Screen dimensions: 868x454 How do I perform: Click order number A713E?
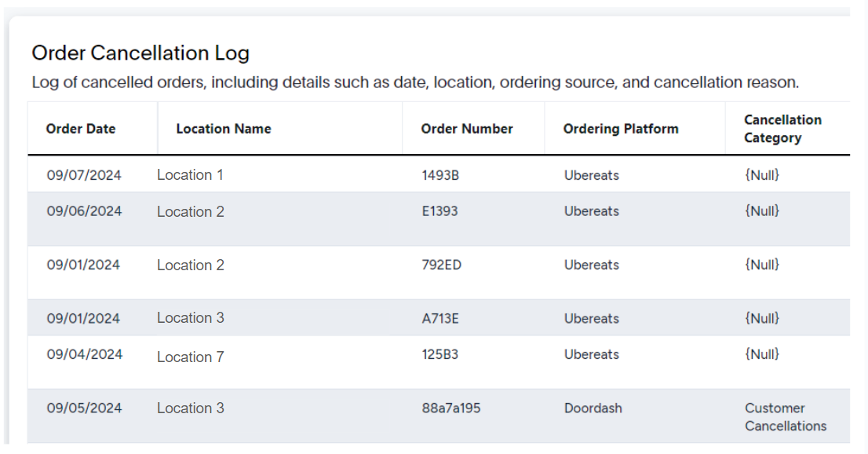pyautogui.click(x=440, y=319)
